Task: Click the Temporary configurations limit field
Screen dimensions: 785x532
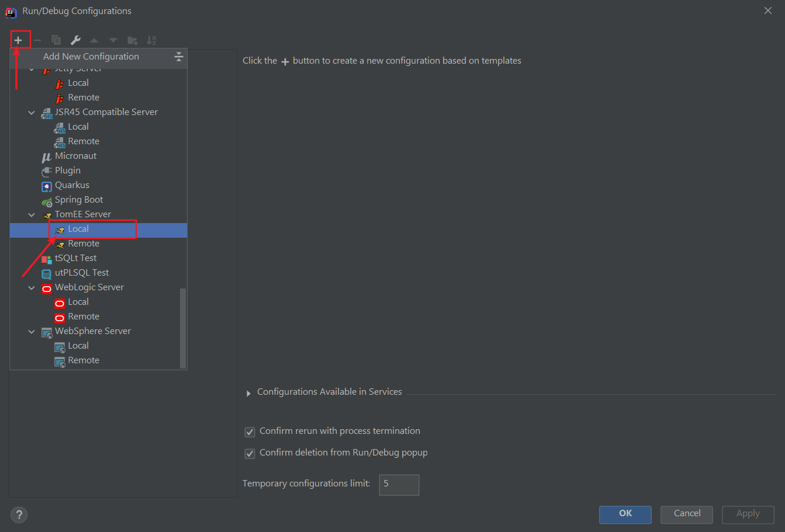Action: click(399, 485)
